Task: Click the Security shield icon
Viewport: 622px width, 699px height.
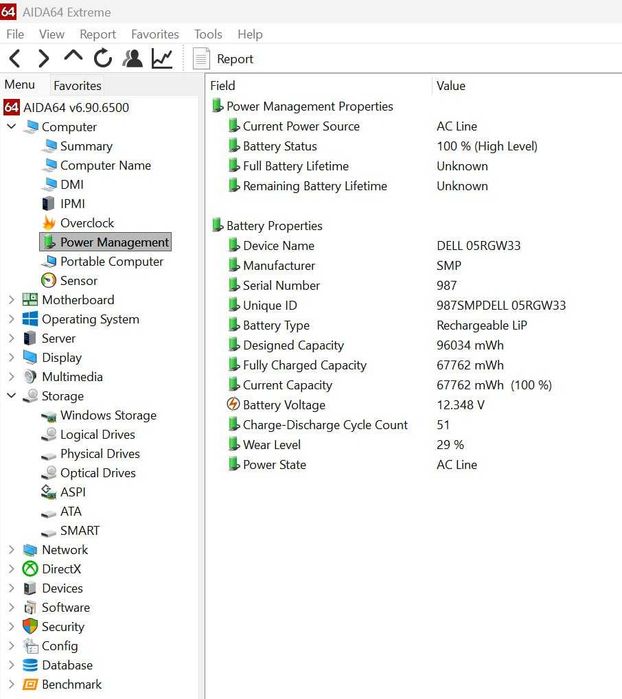Action: [30, 626]
